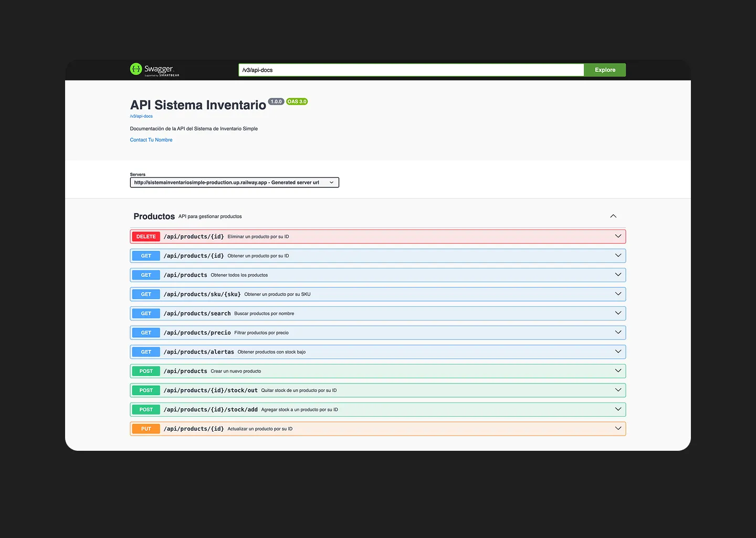This screenshot has width=756, height=538.
Task: Click GET badge for /api/products/precio
Action: tap(146, 333)
